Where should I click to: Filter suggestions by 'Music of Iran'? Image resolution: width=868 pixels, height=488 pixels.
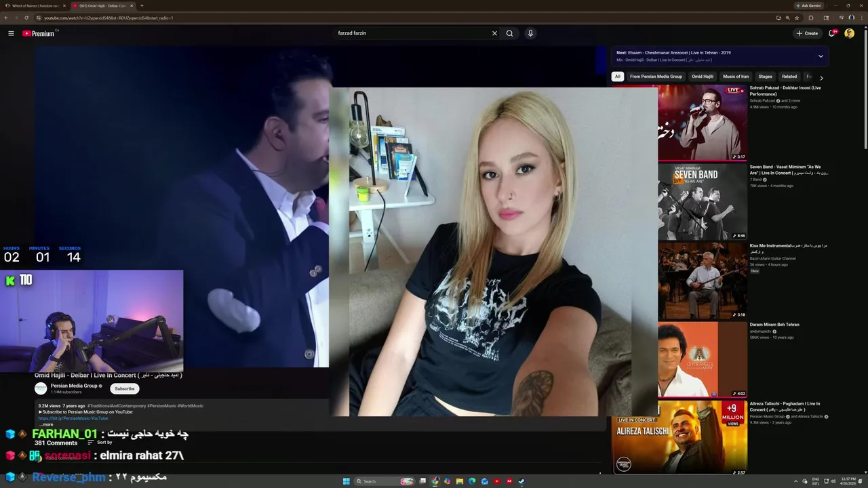coord(736,77)
